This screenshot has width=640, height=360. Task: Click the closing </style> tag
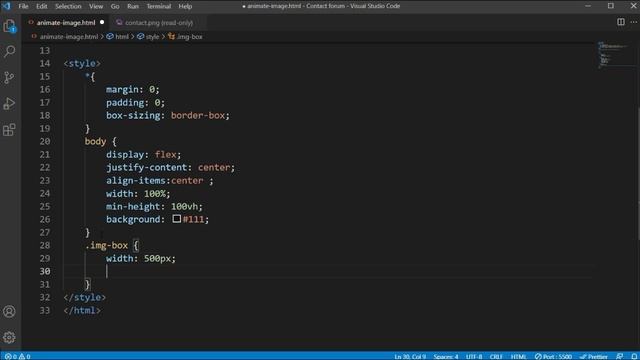click(84, 298)
